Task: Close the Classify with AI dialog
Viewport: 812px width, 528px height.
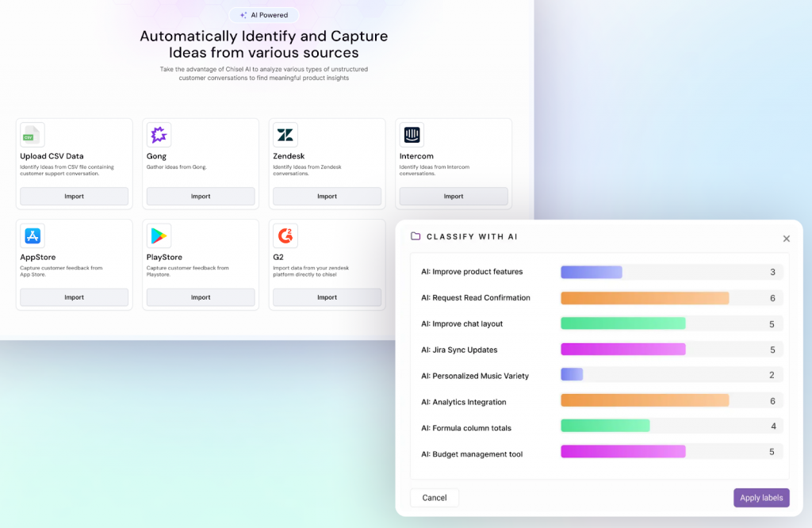Action: point(786,239)
